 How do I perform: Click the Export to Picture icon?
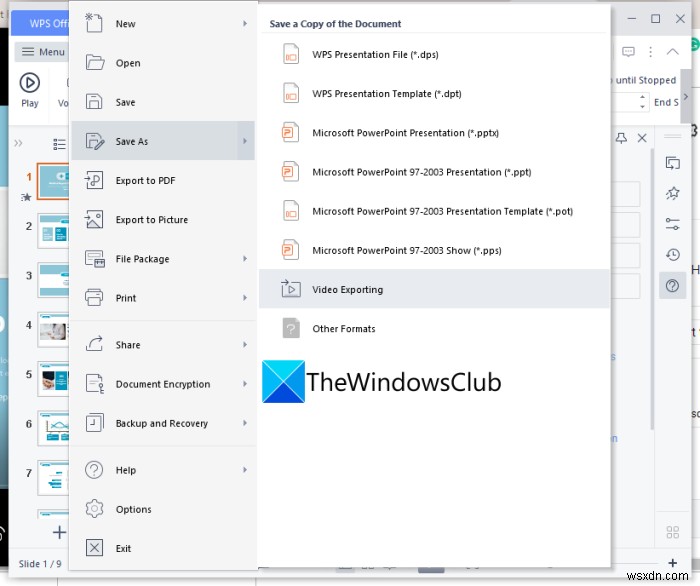94,220
